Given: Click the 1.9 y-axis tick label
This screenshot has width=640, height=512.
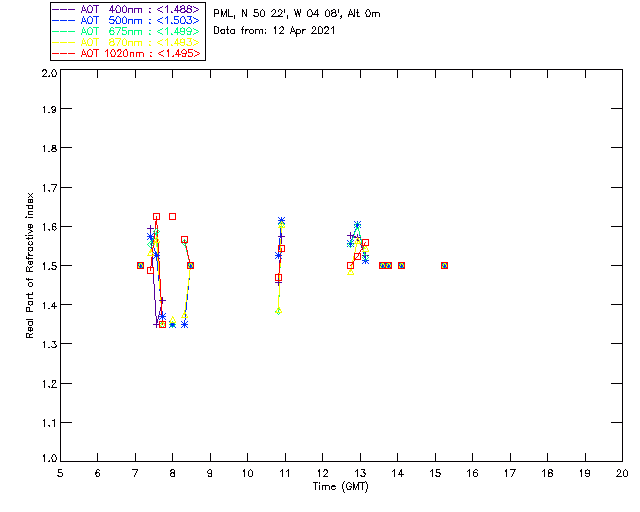Looking at the screenshot, I should click(49, 109).
